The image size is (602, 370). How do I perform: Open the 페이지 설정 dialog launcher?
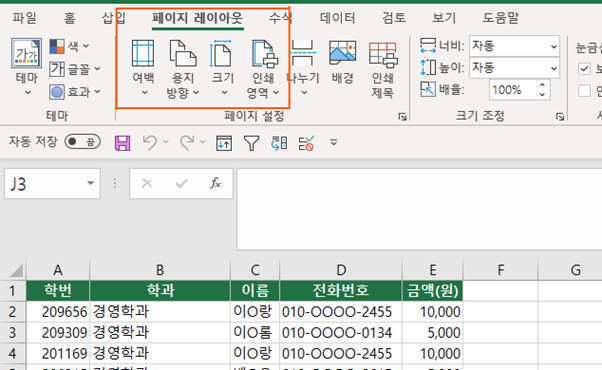tap(402, 117)
